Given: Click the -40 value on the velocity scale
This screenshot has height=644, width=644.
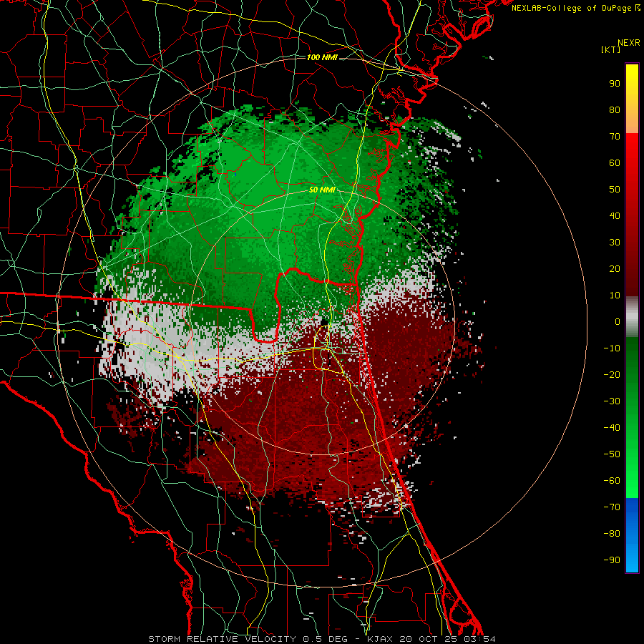Looking at the screenshot, I should point(612,428).
